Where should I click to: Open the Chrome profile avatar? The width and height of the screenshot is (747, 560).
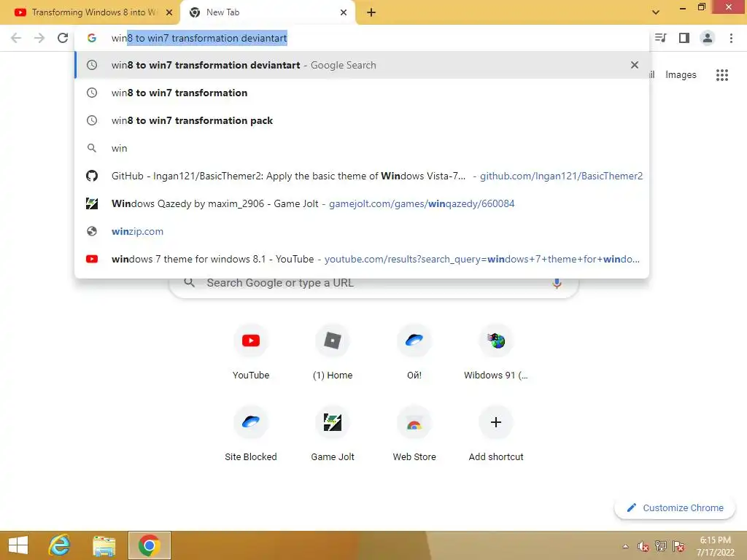708,38
